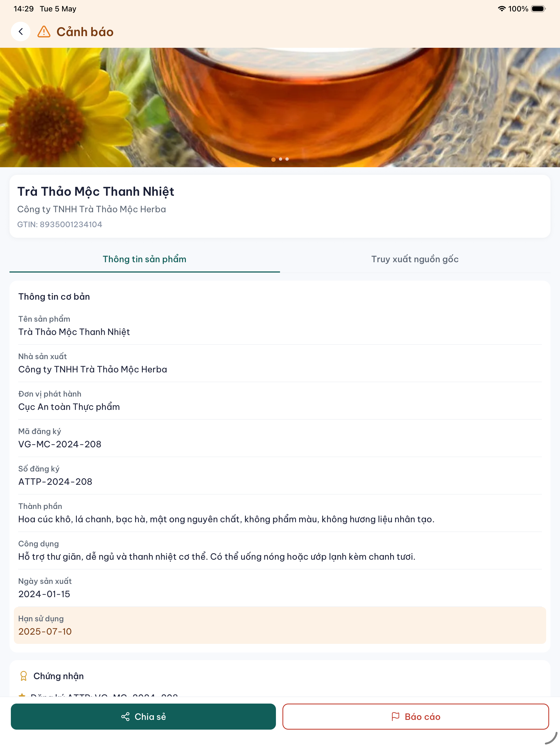Open the herbal tea product image
560x747 pixels.
(280, 107)
